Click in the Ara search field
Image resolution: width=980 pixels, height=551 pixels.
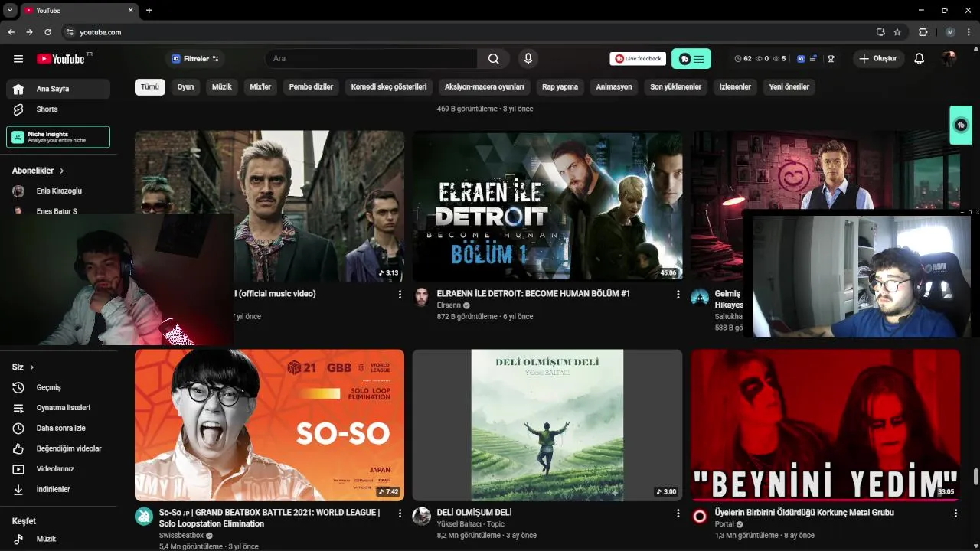pyautogui.click(x=371, y=59)
